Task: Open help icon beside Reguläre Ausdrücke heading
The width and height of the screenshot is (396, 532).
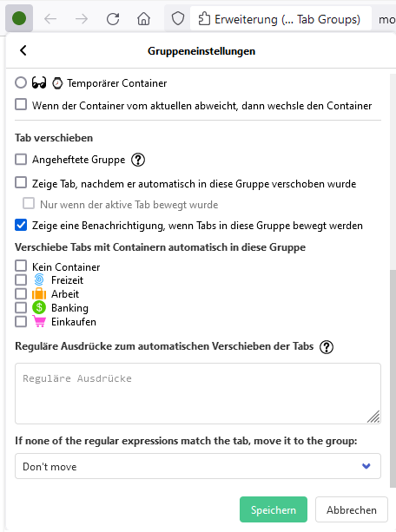Action: pyautogui.click(x=327, y=347)
